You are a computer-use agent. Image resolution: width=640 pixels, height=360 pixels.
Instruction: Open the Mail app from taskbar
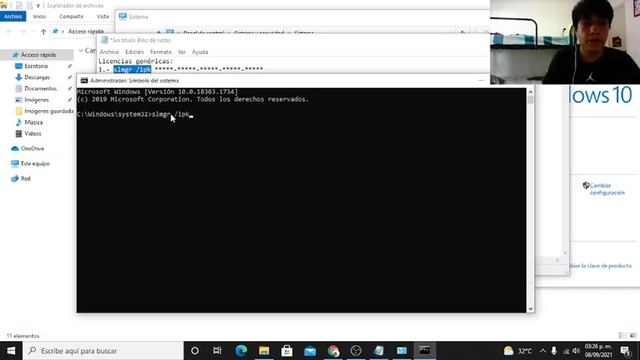pos(310,351)
